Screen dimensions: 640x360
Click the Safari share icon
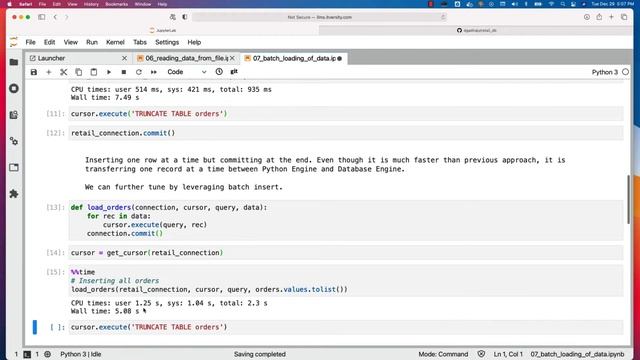coord(599,17)
